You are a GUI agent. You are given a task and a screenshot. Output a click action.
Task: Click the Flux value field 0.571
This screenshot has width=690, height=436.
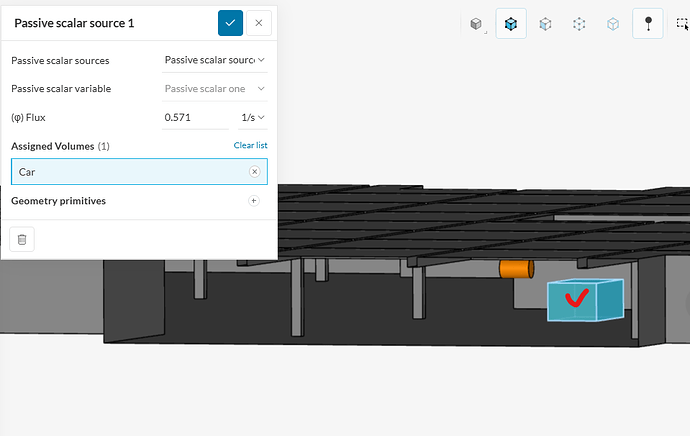pyautogui.click(x=195, y=117)
